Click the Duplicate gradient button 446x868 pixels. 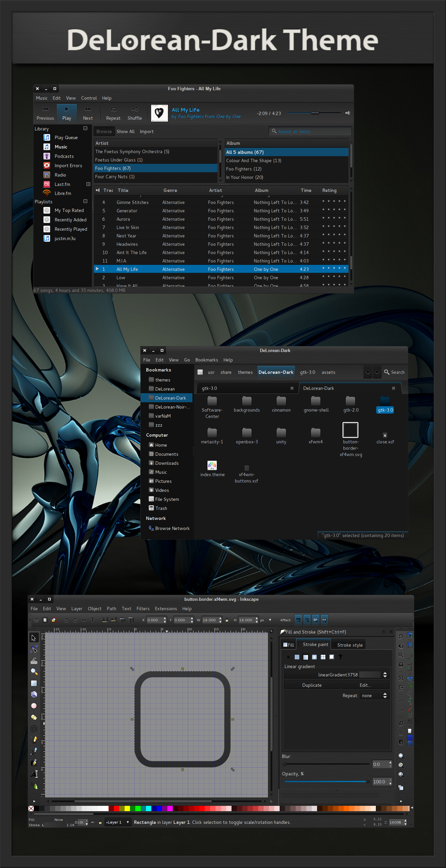pos(312,685)
